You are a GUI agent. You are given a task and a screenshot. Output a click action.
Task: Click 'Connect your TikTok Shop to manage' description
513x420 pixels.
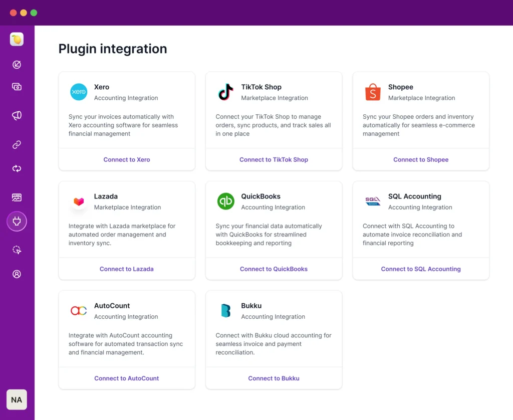273,125
